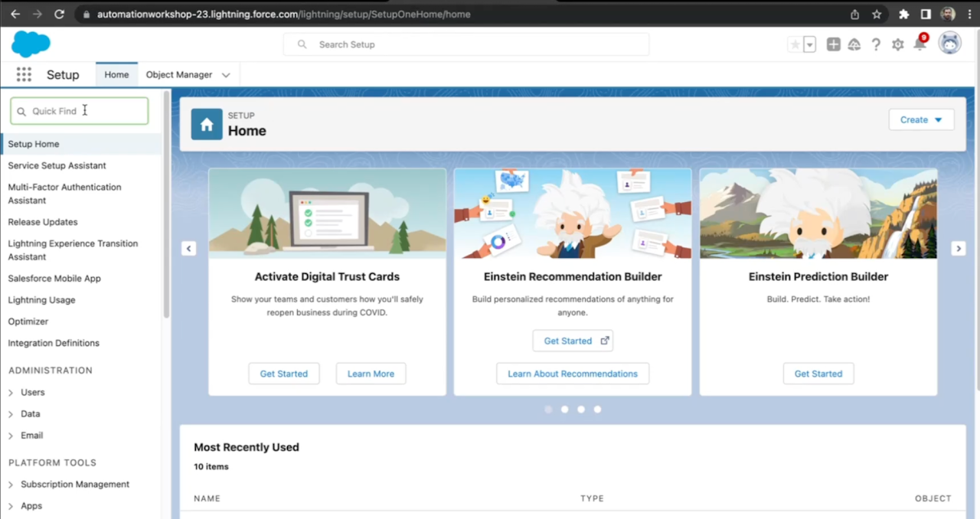Select the second carousel dot indicator

pyautogui.click(x=564, y=410)
